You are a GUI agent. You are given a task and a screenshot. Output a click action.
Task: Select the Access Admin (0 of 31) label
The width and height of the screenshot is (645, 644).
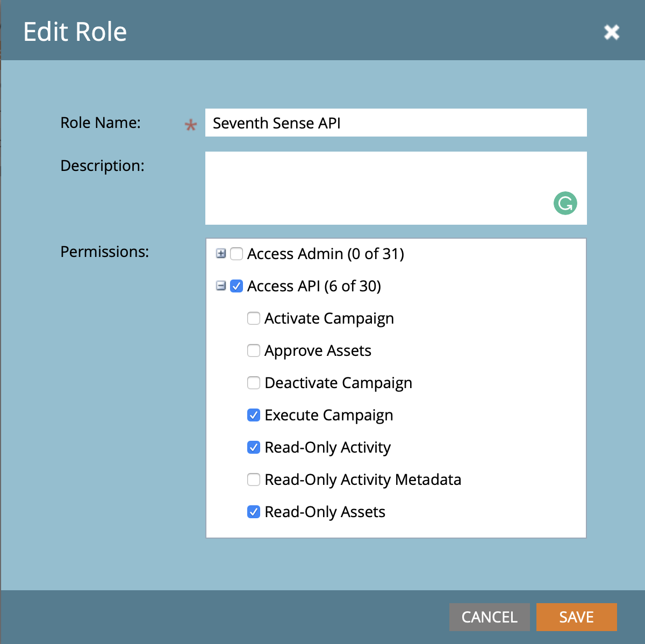(326, 254)
